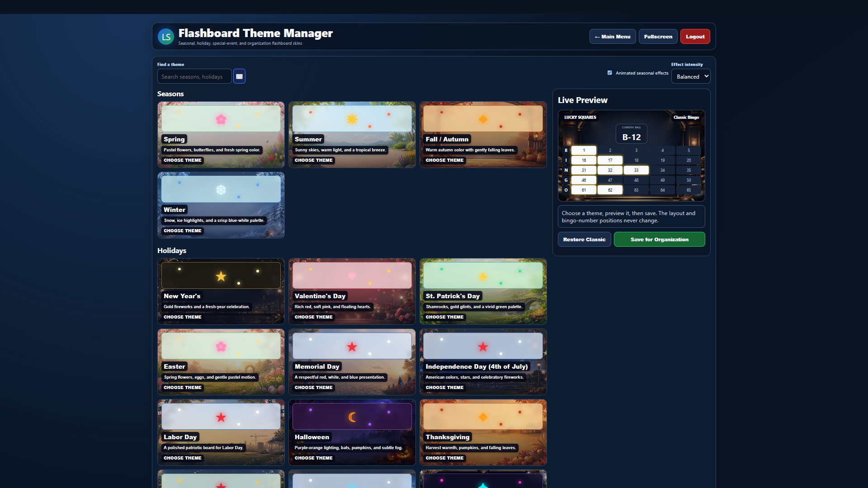Choose theme on the Valentine's Day card
This screenshot has width=868, height=488.
(314, 317)
